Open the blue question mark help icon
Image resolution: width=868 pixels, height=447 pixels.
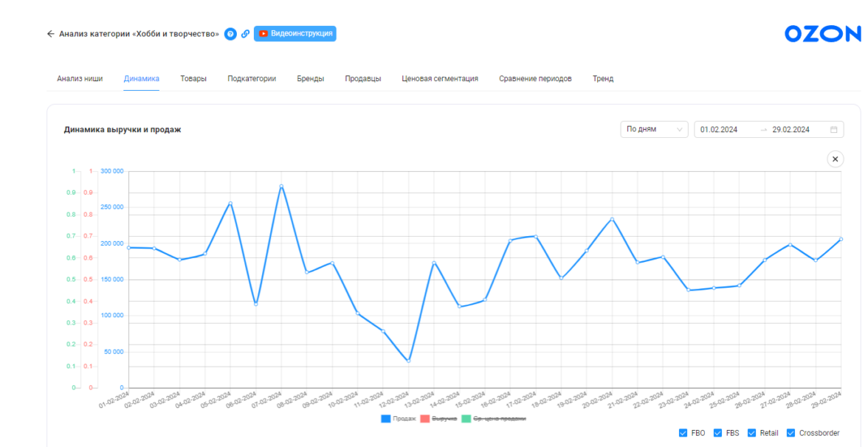[x=230, y=34]
